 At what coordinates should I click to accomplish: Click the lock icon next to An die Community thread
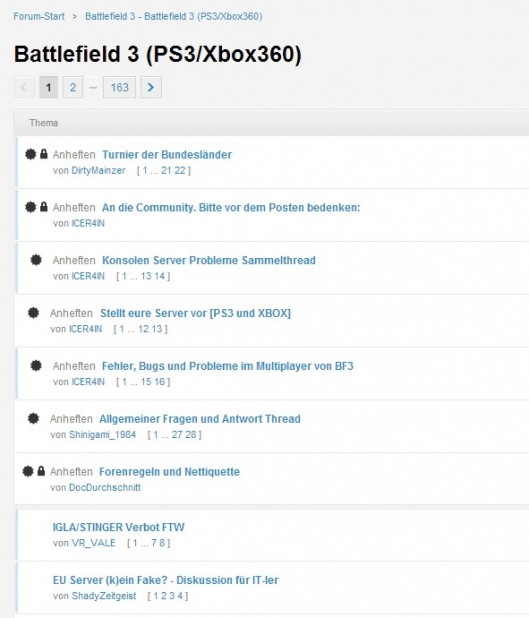[44, 207]
